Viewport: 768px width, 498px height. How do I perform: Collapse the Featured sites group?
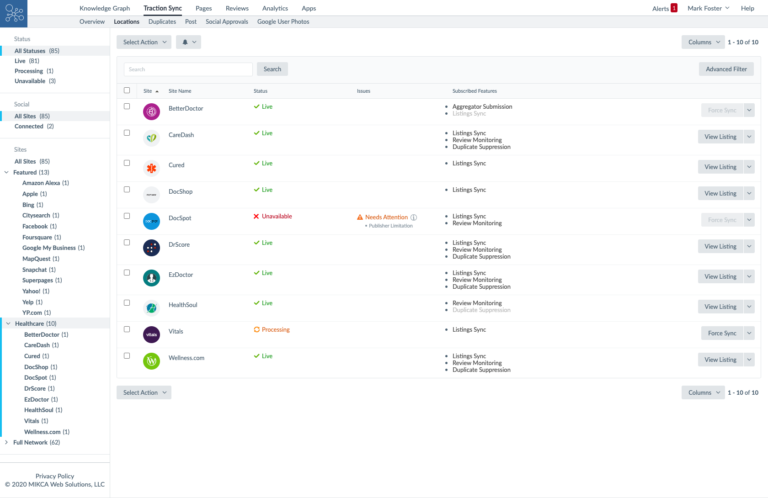coord(6,172)
